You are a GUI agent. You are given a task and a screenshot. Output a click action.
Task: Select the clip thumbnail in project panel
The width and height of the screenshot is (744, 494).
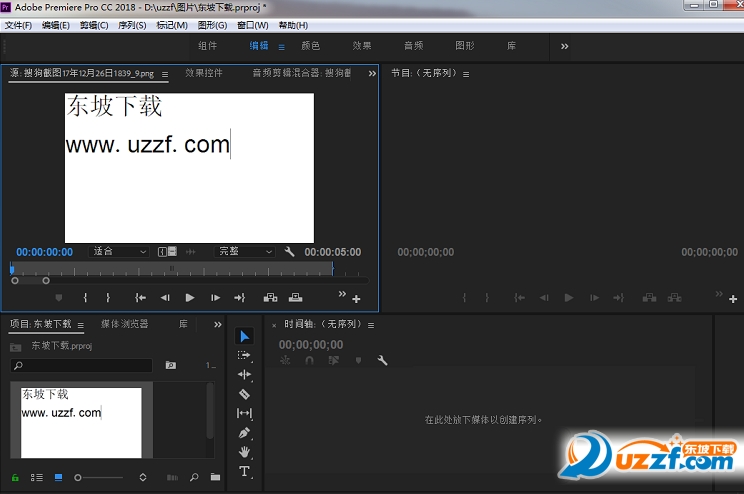[x=81, y=422]
